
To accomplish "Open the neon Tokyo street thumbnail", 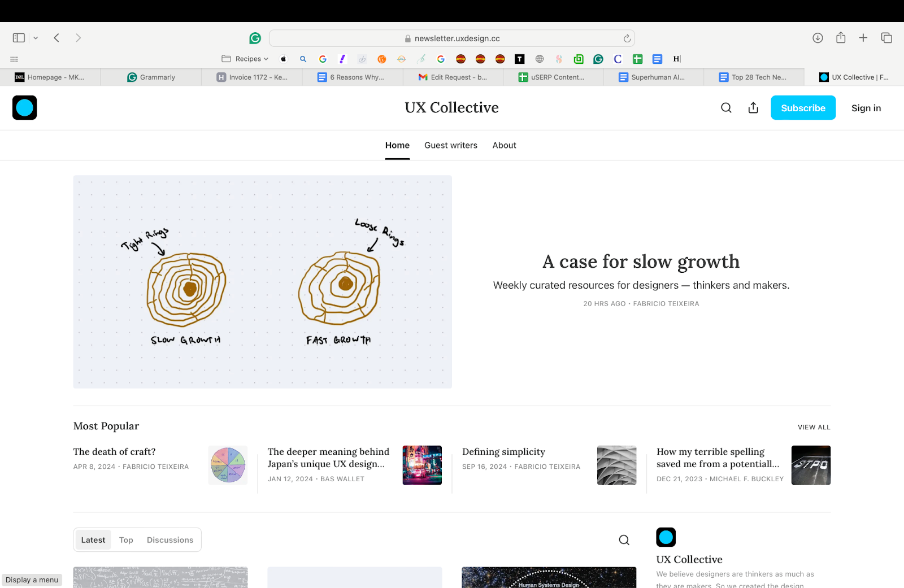I will pyautogui.click(x=422, y=465).
